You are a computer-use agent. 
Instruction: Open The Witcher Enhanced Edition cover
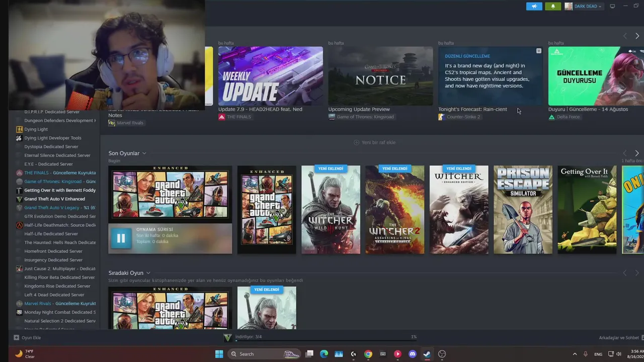pyautogui.click(x=459, y=210)
